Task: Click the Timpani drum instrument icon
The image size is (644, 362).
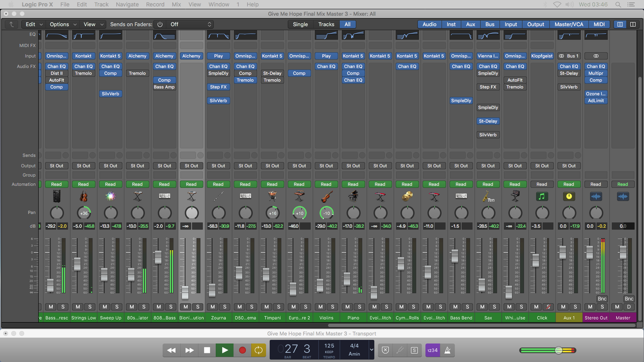Action: click(272, 197)
